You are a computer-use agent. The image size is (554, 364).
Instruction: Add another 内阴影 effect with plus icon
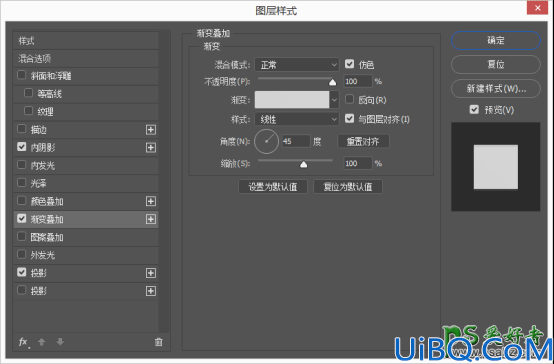coord(151,148)
